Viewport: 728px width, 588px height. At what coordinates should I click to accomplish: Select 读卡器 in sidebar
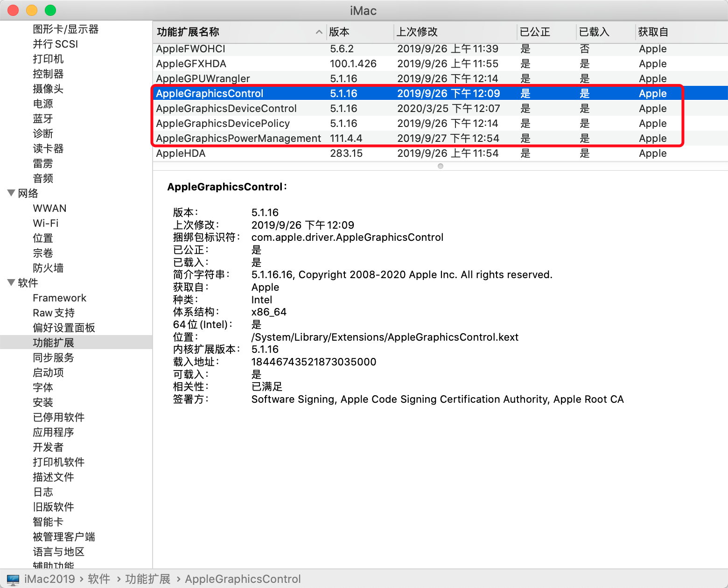(48, 148)
